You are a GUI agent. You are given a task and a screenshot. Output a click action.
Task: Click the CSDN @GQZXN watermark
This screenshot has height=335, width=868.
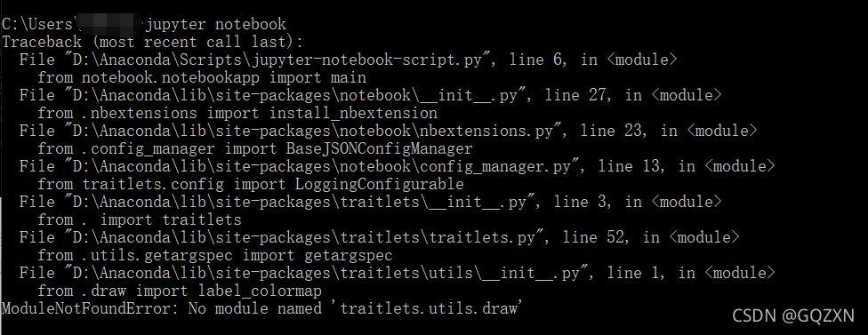pos(793,315)
